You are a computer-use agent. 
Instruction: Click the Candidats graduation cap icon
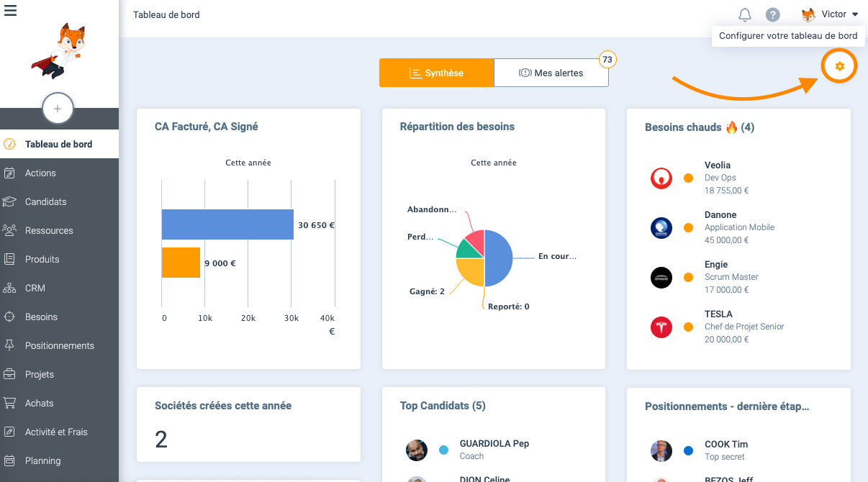click(9, 201)
